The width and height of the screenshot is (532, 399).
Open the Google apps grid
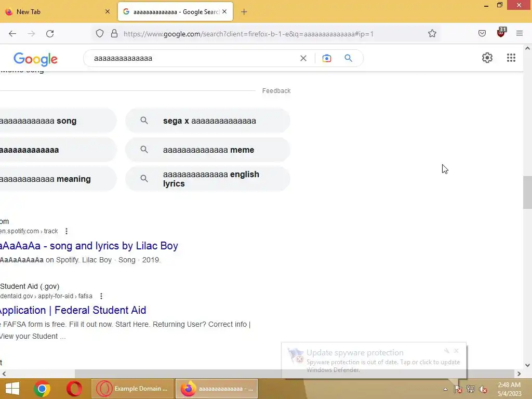511,58
